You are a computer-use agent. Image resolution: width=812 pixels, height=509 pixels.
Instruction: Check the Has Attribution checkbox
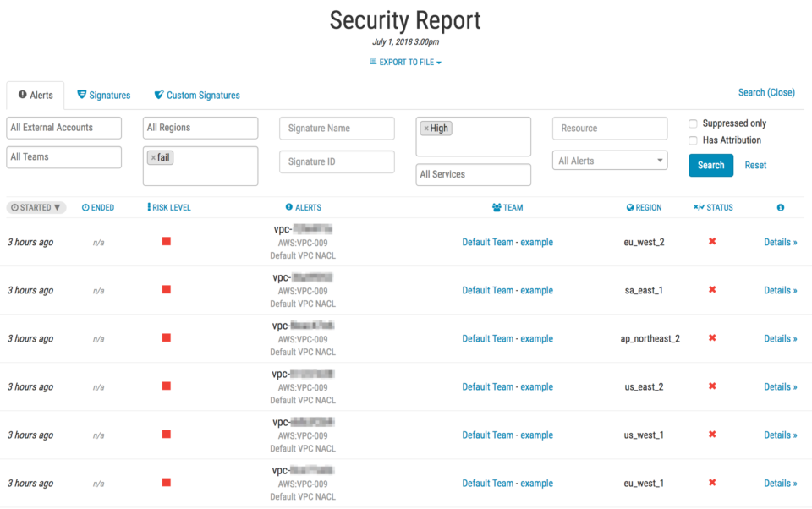693,140
